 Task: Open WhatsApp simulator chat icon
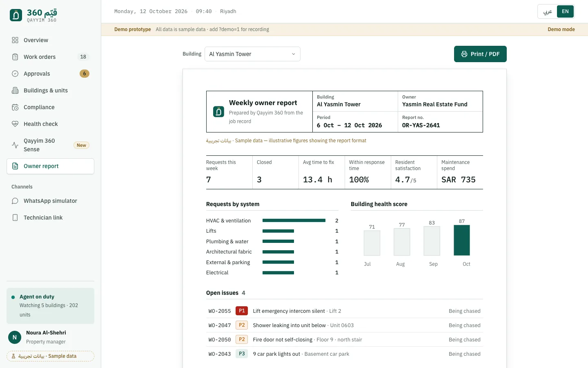tap(15, 201)
